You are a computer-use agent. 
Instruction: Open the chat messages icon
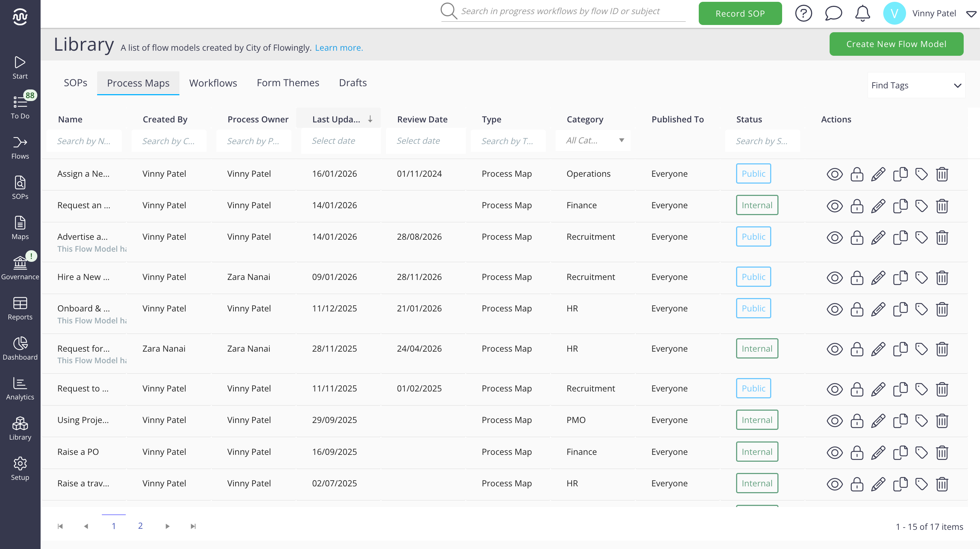coord(833,14)
